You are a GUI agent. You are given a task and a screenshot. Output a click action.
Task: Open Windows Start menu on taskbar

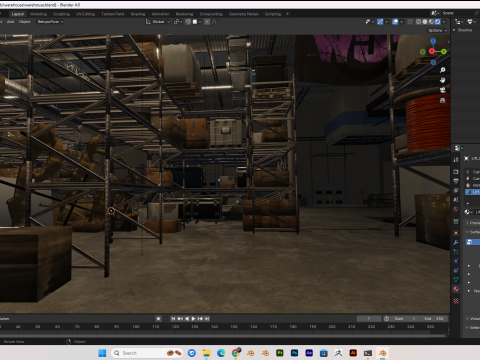[102, 353]
